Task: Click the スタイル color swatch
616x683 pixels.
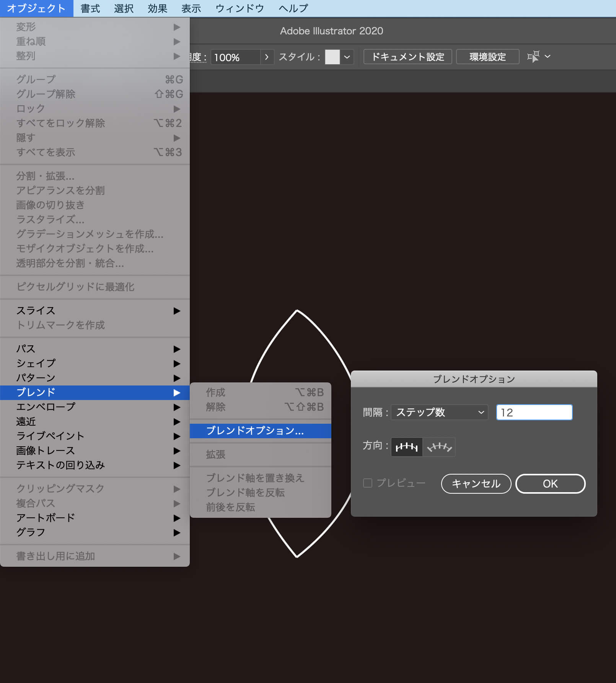Action: click(x=332, y=57)
